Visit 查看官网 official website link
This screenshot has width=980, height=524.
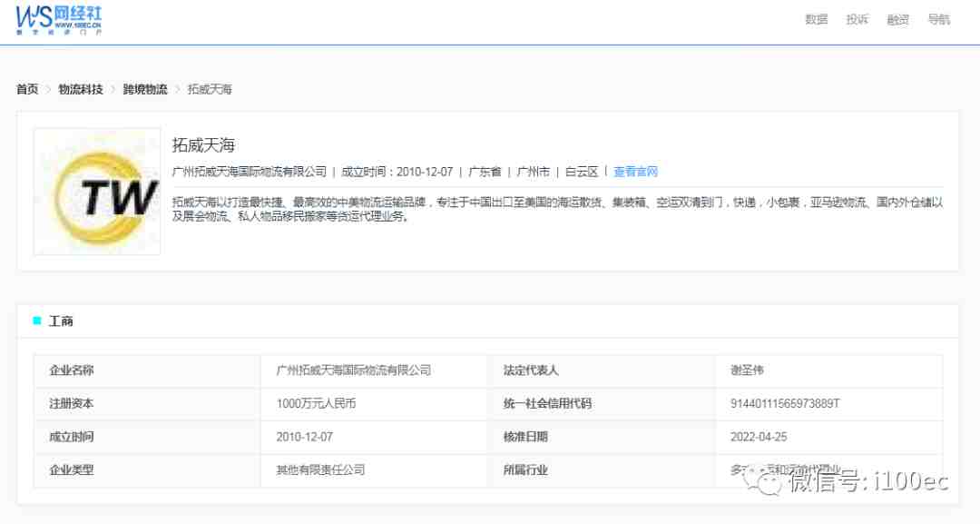click(635, 172)
